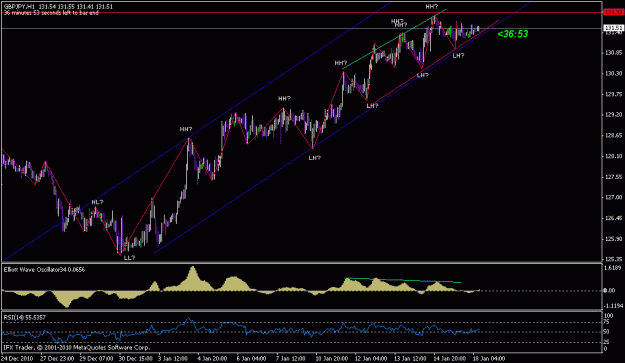Select the green divergence line on the oscillator
Screen dimensions: 625x363
click(403, 280)
